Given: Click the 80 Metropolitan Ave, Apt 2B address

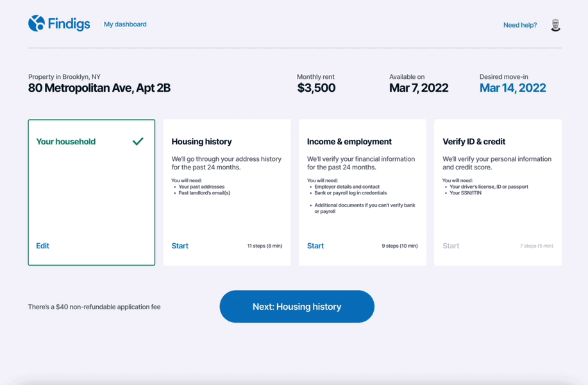Looking at the screenshot, I should tap(99, 88).
